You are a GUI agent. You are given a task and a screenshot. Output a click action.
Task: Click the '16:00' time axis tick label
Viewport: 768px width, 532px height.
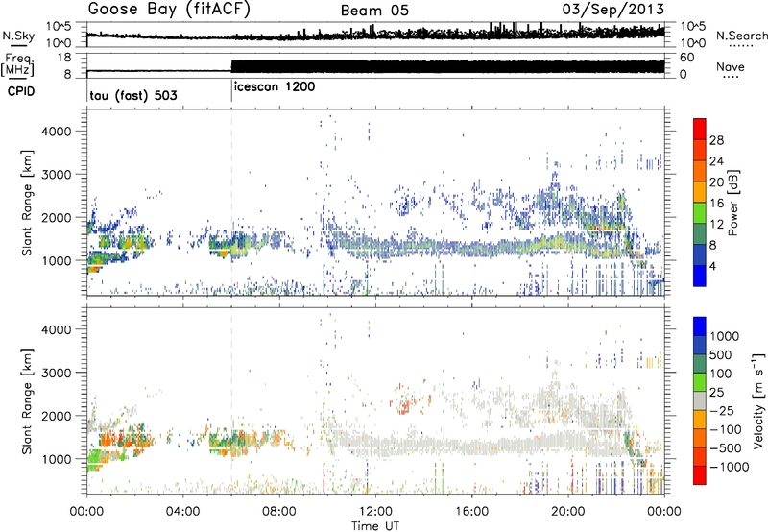[471, 512]
